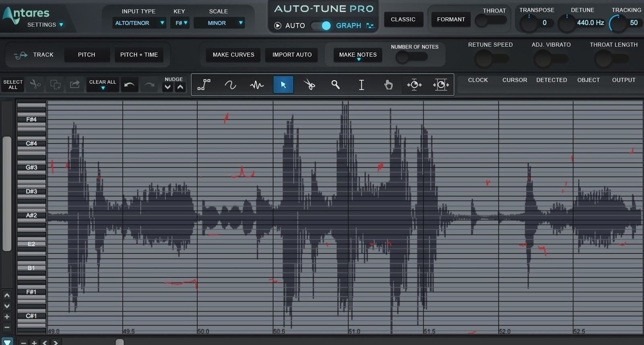This screenshot has height=345, width=644.
Task: Select the Note waveform tool
Action: pos(257,85)
